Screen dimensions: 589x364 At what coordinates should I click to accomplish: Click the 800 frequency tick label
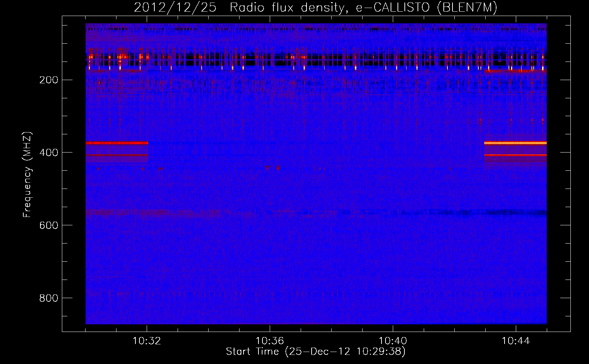49,298
